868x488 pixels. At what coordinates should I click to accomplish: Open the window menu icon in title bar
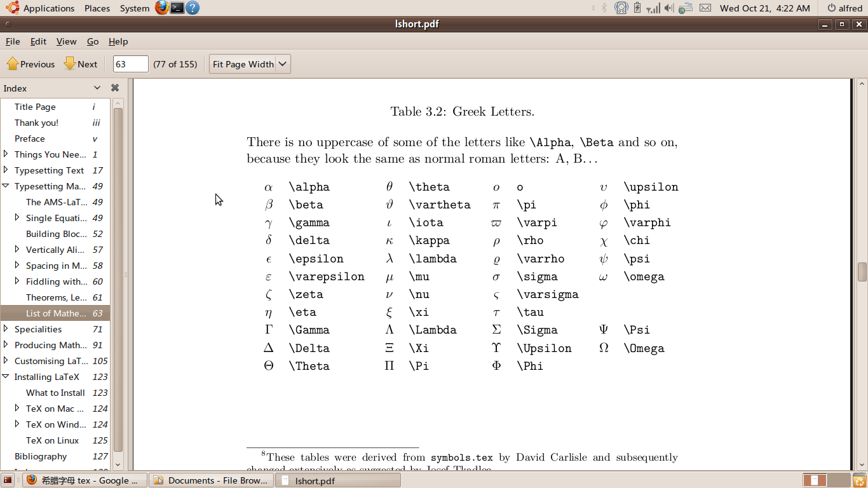pyautogui.click(x=7, y=24)
